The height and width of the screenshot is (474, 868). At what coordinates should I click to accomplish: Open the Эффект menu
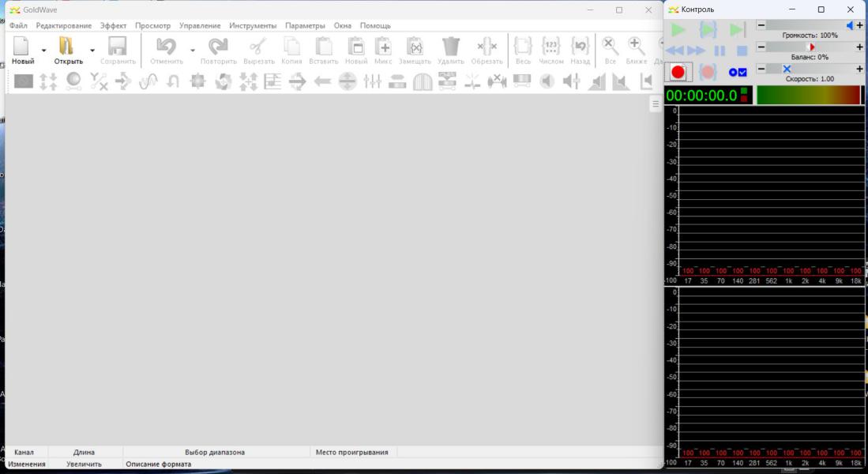coord(113,25)
